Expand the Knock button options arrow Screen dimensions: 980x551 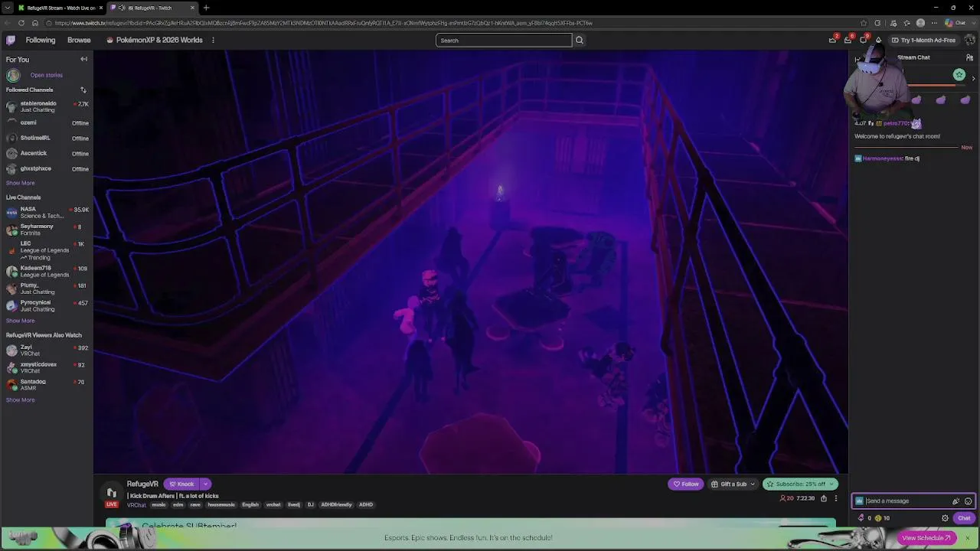click(x=205, y=484)
